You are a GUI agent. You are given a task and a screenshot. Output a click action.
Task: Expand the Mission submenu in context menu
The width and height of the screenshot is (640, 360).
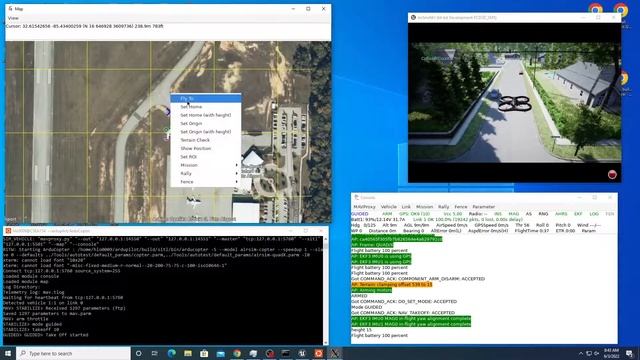pyautogui.click(x=206, y=165)
